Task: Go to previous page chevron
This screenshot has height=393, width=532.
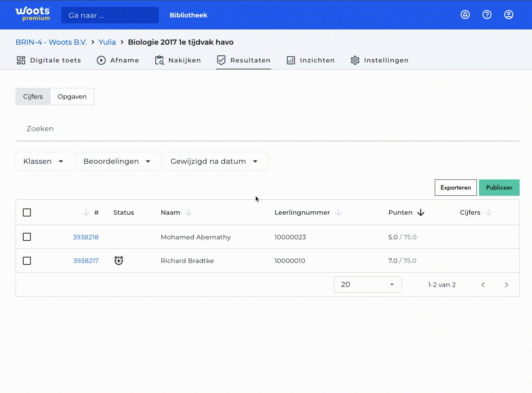Action: point(483,285)
